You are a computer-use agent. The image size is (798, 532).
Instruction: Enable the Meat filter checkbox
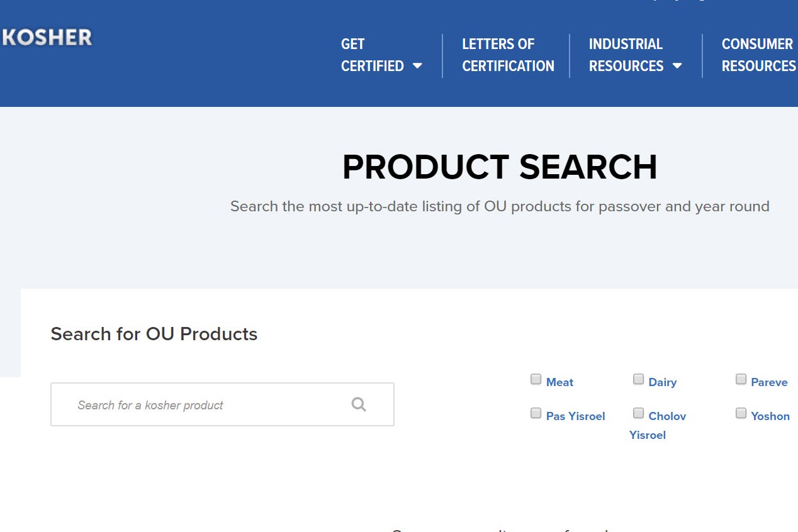coord(536,379)
